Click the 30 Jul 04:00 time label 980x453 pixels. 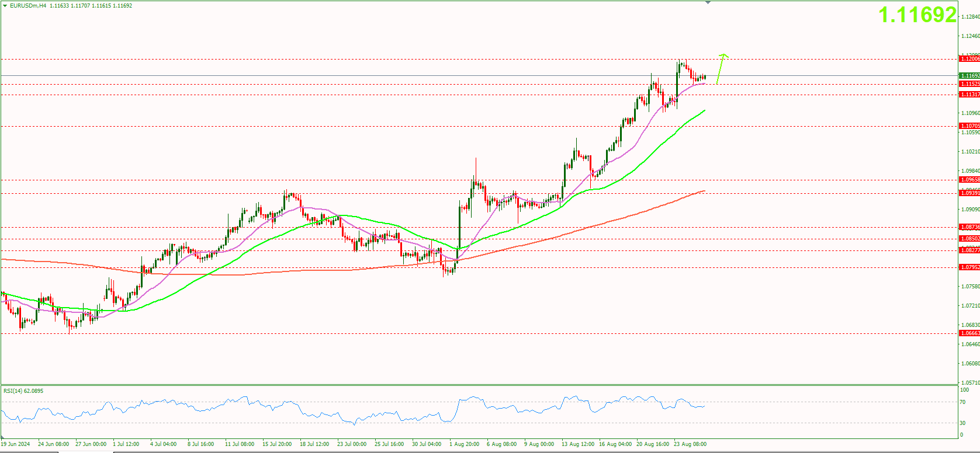click(427, 444)
